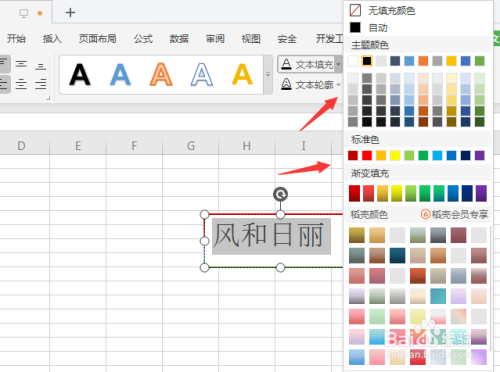Select the yellow filled text art style
500x372 pixels.
[242, 75]
